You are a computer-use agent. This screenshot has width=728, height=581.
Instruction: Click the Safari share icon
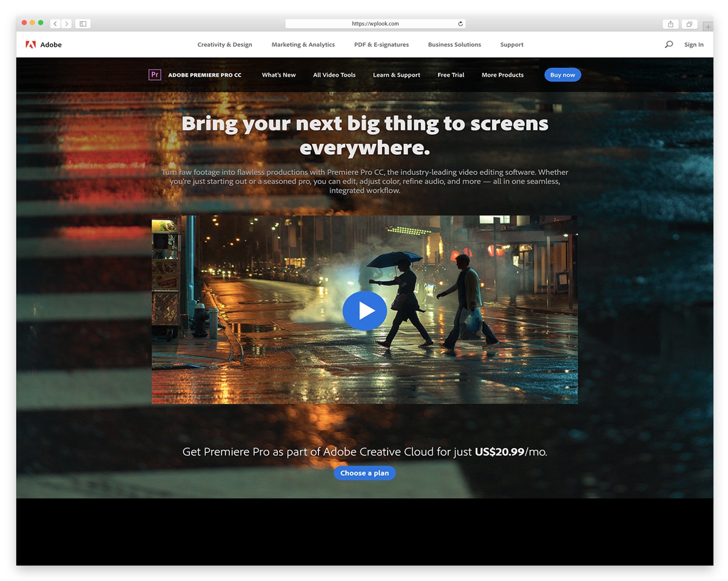[670, 24]
